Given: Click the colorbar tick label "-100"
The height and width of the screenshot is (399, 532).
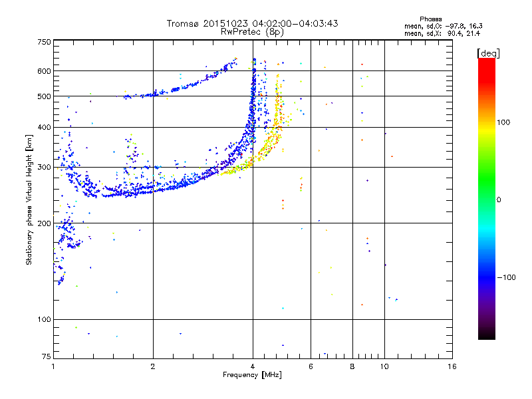Looking at the screenshot, I should click(506, 277).
